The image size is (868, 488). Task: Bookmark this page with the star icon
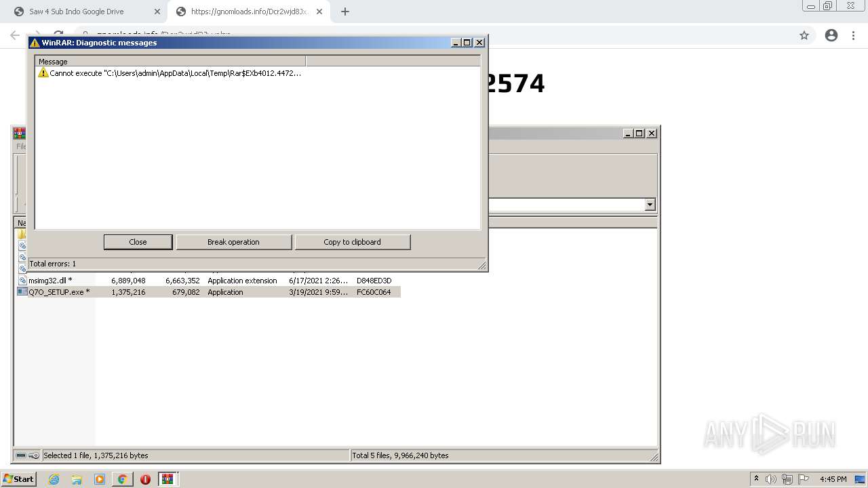(804, 35)
